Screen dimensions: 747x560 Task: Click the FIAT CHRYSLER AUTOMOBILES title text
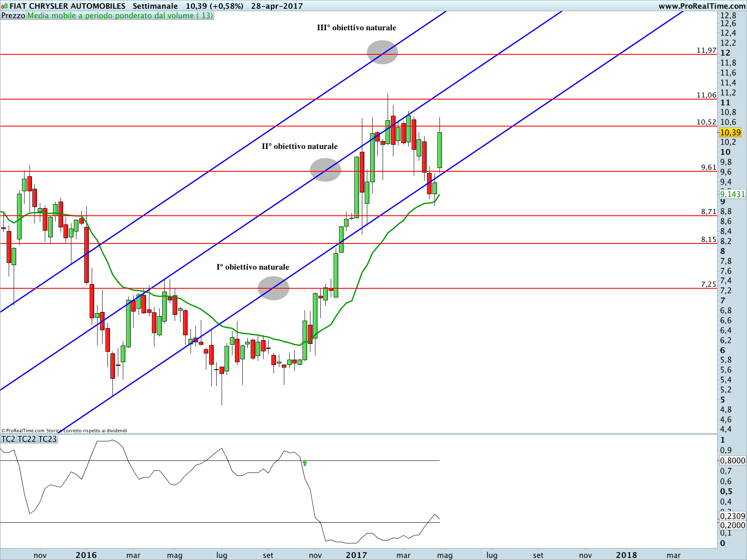pyautogui.click(x=67, y=6)
